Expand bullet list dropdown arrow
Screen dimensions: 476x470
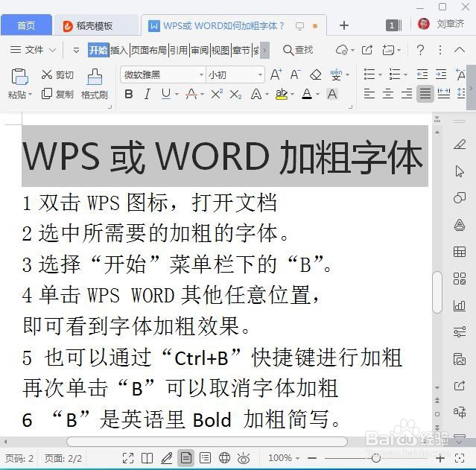coord(380,74)
